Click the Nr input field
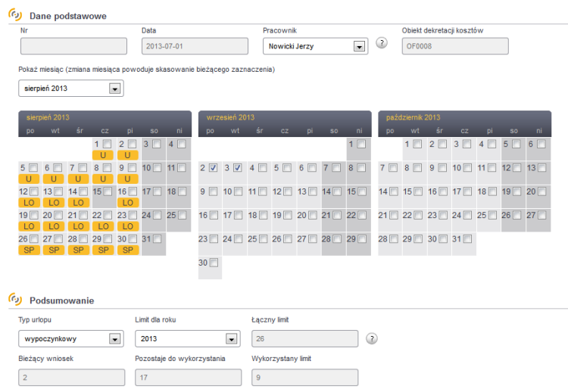Screen dimensions: 568x392 [x=73, y=46]
